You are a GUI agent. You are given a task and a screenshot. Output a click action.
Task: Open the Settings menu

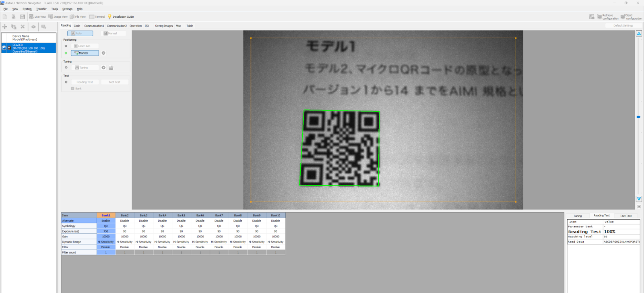pyautogui.click(x=67, y=9)
